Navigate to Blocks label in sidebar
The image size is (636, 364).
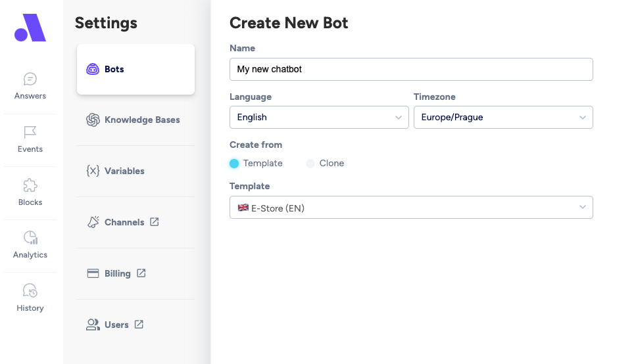(x=30, y=202)
